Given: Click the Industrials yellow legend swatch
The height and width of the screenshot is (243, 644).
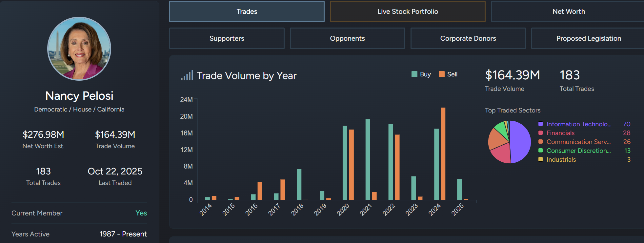Looking at the screenshot, I should pyautogui.click(x=540, y=159).
